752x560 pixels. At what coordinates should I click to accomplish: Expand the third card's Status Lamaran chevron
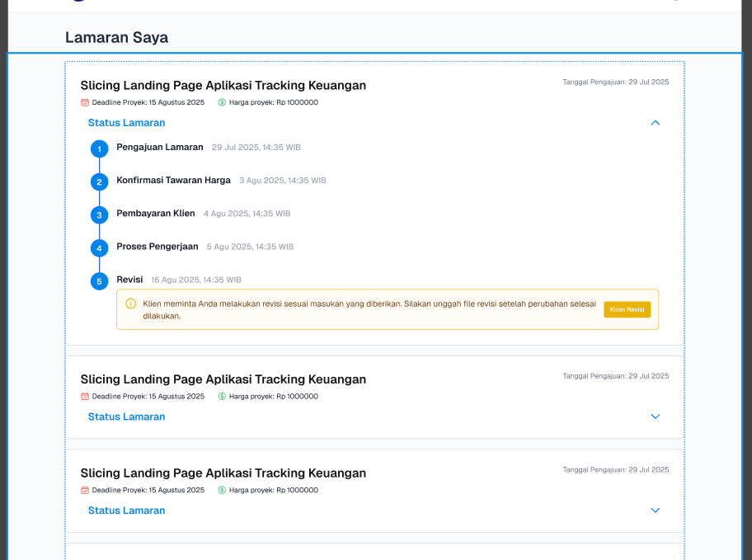point(656,511)
